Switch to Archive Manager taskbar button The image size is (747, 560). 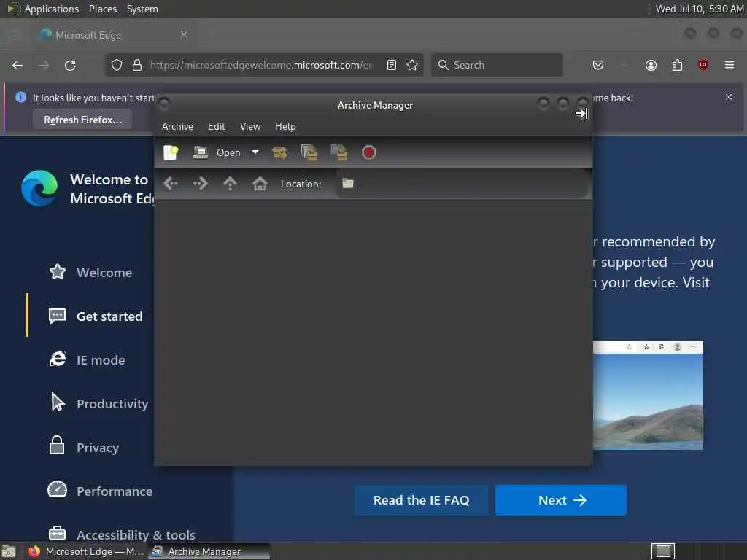point(209,551)
